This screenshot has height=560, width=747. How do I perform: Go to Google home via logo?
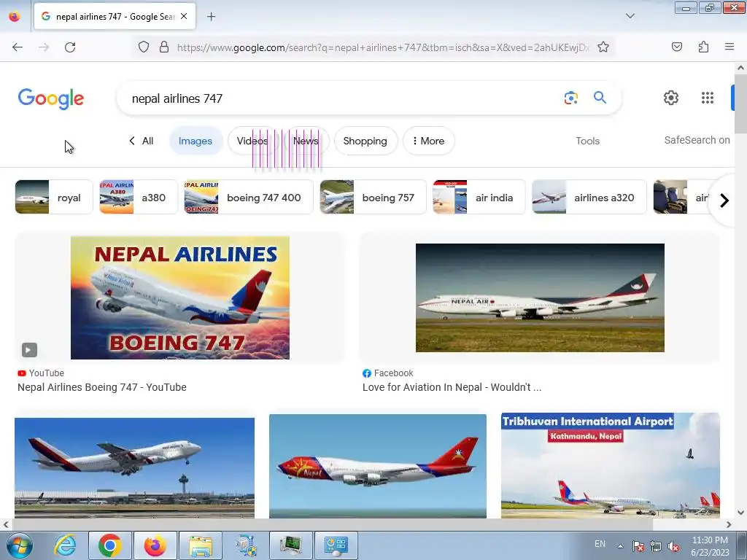[x=51, y=98]
